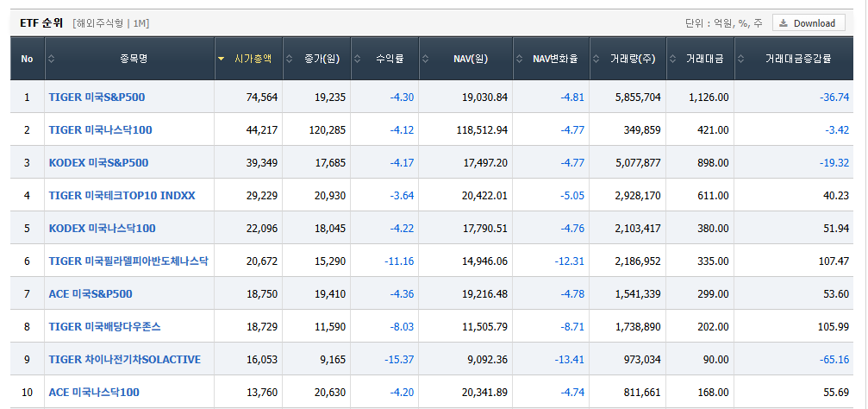This screenshot has width=868, height=409.
Task: Open TIGER 미국S&P500 link
Action: coord(97,97)
